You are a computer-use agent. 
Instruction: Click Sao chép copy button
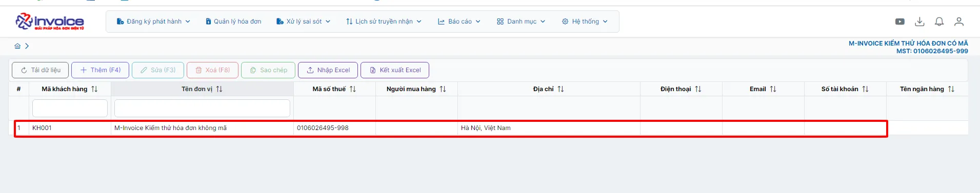click(x=268, y=70)
